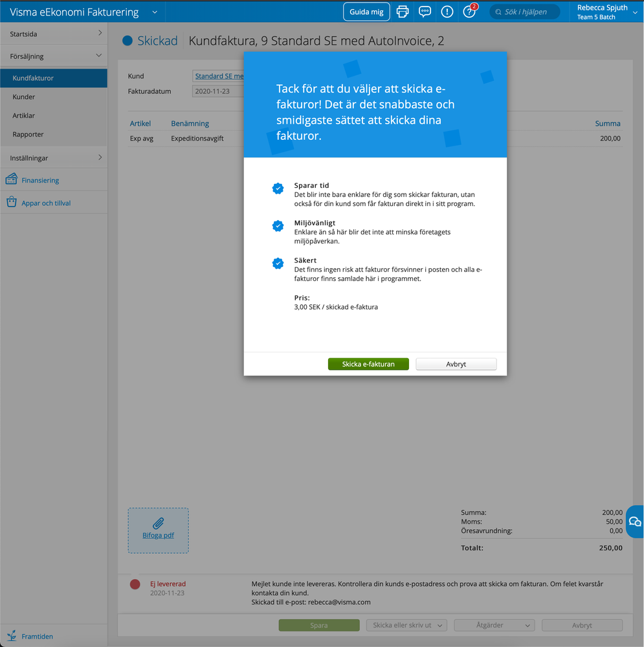
Task: Click the 200,00 row sum value
Action: (x=610, y=138)
